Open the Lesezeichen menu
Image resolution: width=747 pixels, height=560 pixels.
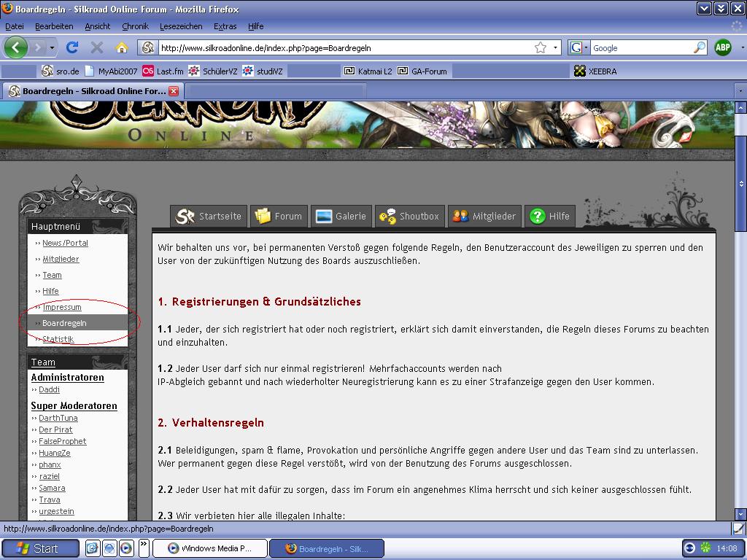(x=181, y=26)
